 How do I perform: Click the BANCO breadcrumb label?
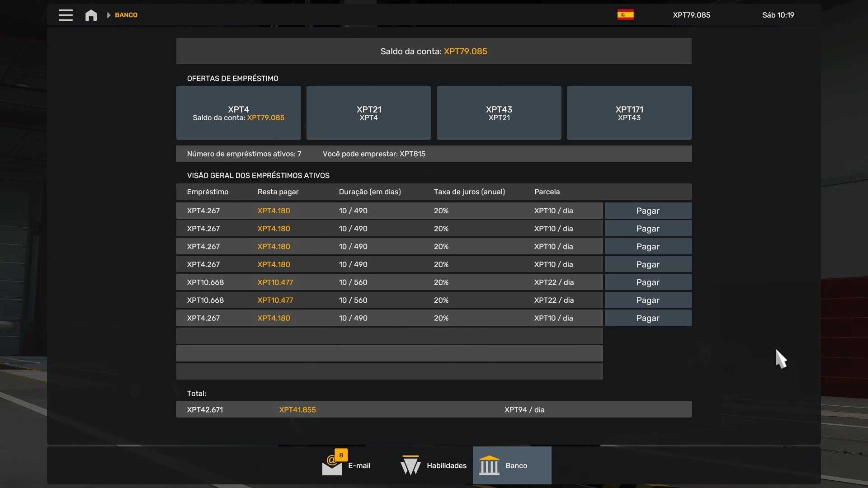pyautogui.click(x=126, y=15)
